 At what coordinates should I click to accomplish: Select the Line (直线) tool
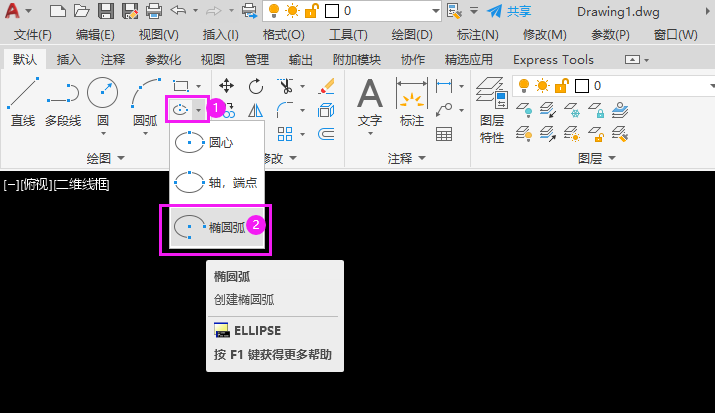(23, 102)
